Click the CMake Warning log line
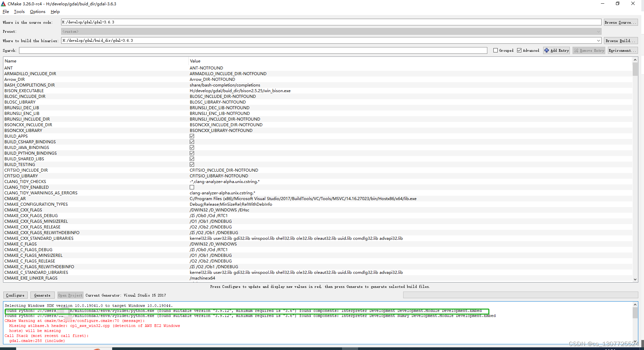Screen dimensions: 644x350 (x=75, y=321)
